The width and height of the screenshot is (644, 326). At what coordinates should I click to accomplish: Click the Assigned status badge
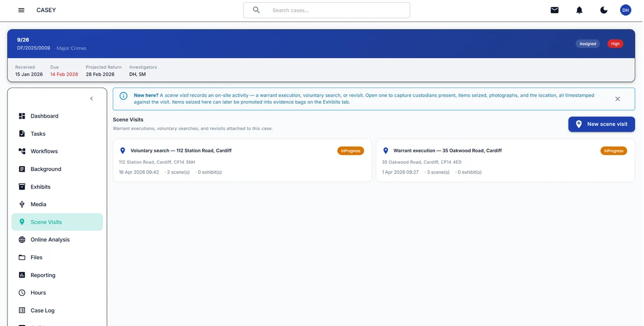point(588,44)
